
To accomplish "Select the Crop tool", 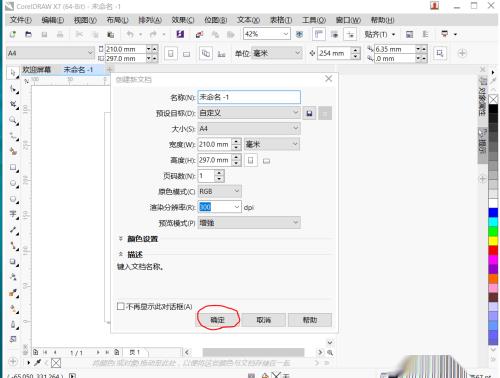I will 13,105.
